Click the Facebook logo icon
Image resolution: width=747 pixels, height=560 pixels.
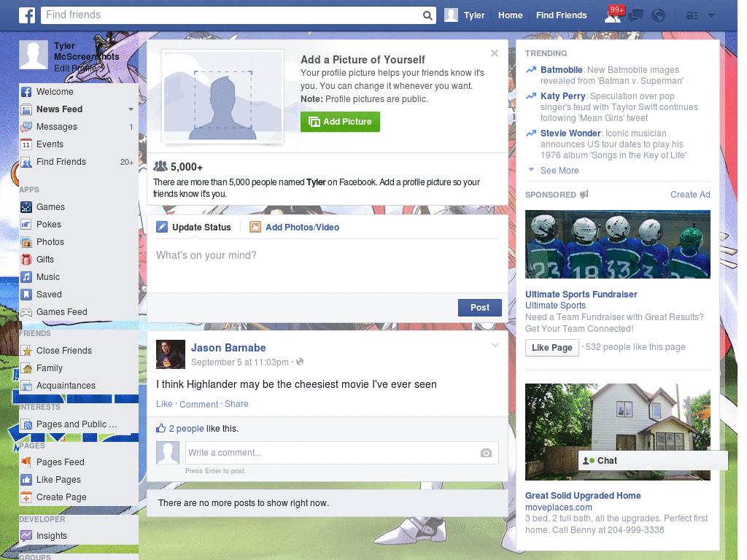click(27, 15)
